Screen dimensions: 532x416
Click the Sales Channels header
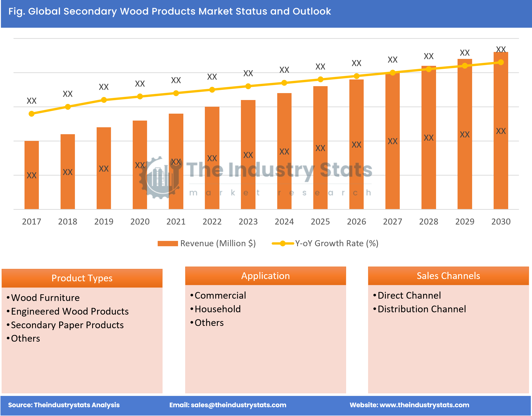tap(448, 276)
